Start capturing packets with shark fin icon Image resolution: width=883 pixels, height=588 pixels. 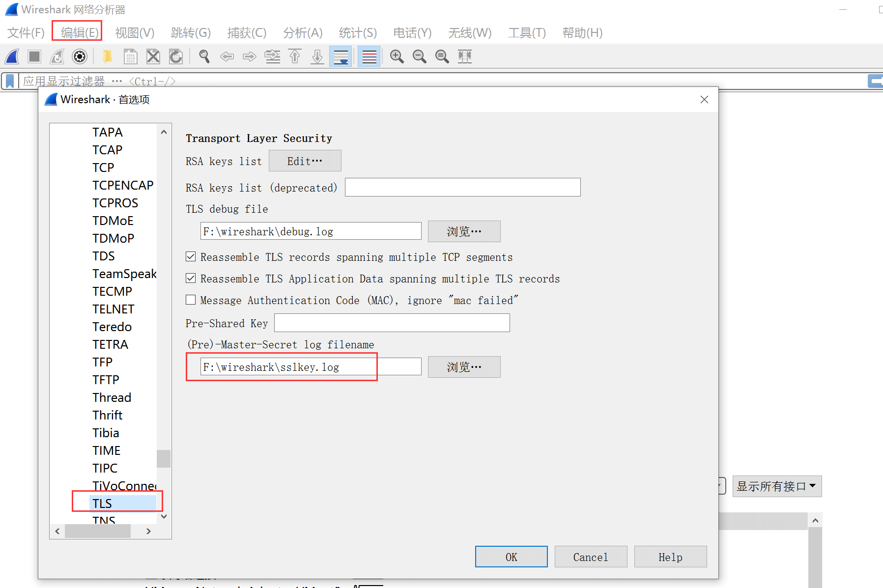click(12, 56)
